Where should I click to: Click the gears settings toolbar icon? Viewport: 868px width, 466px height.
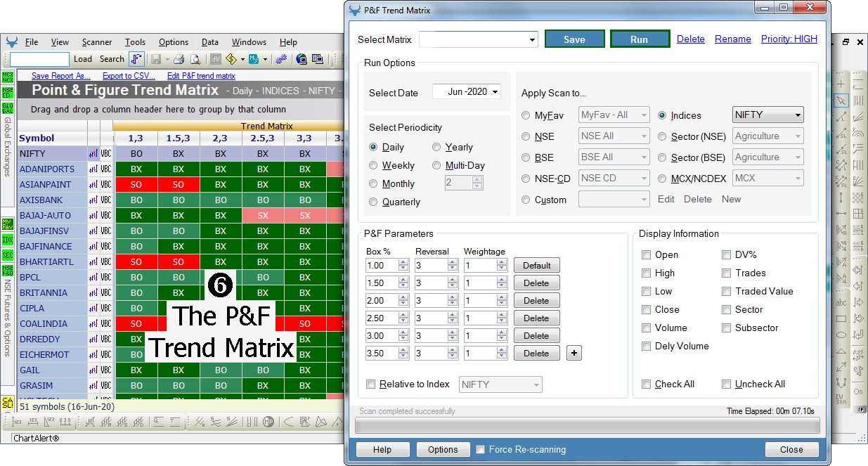click(x=281, y=59)
